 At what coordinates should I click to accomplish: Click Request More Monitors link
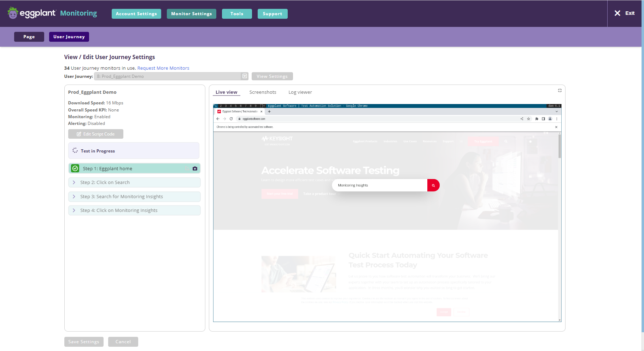[163, 68]
